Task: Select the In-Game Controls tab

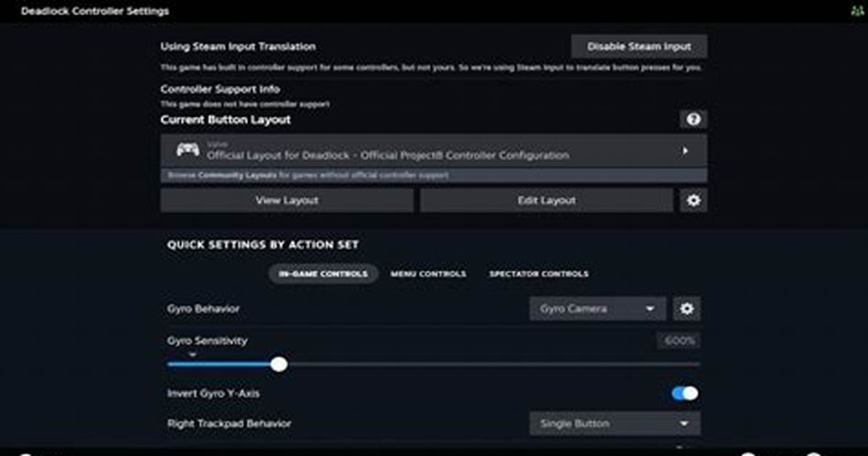Action: 323,274
